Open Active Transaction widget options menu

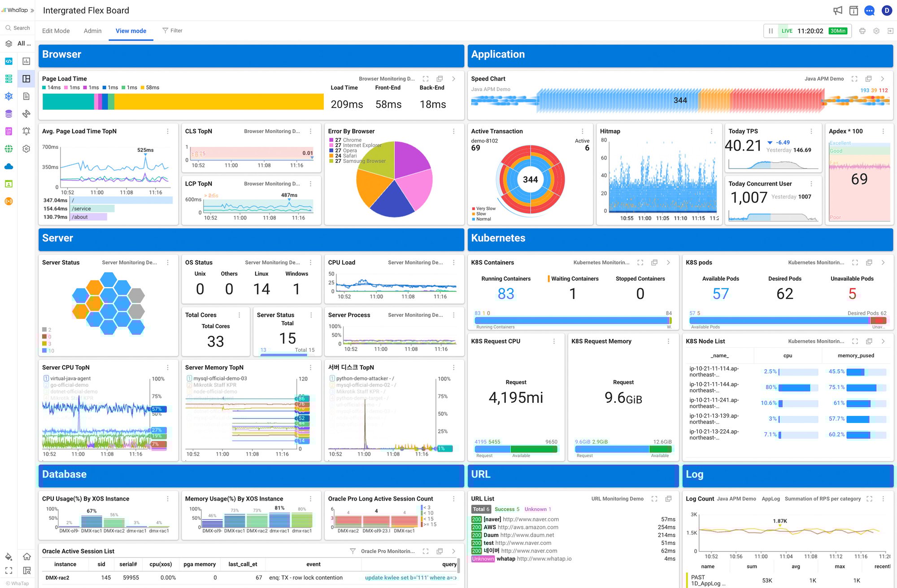pos(583,131)
